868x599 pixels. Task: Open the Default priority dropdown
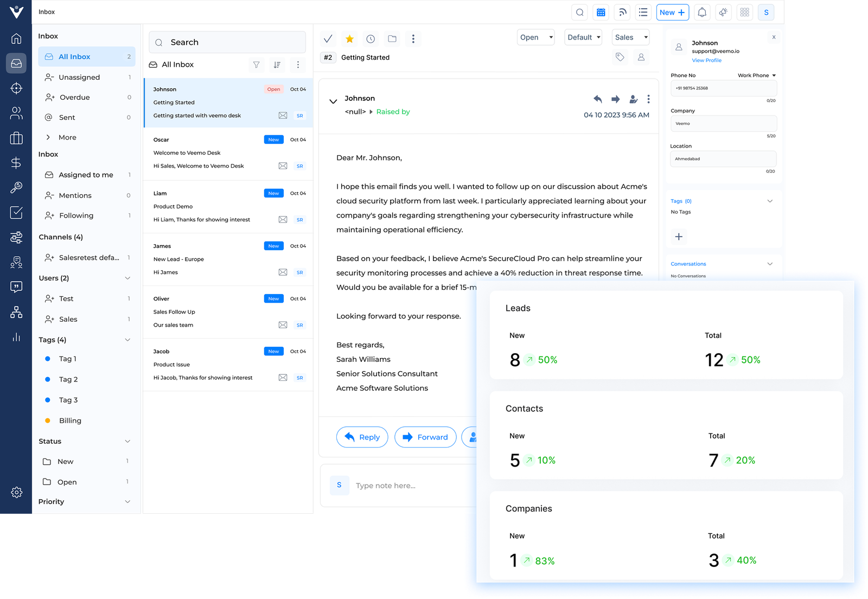(583, 37)
